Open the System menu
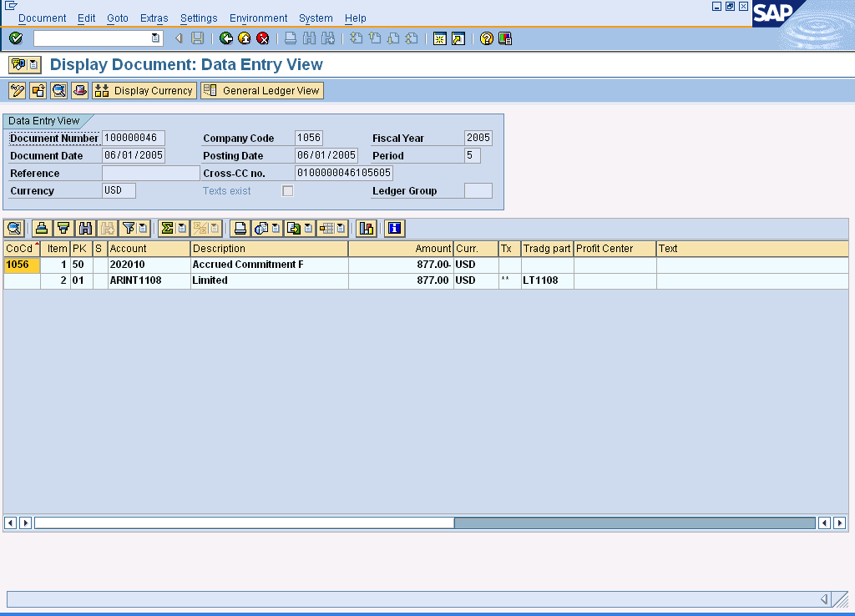The width and height of the screenshot is (855, 616). [x=316, y=18]
